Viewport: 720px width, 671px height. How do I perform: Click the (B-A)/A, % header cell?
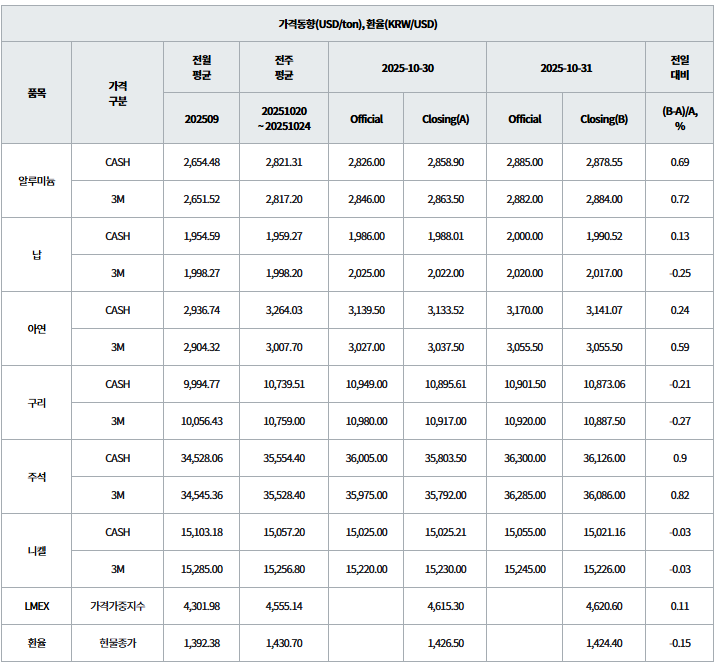680,118
